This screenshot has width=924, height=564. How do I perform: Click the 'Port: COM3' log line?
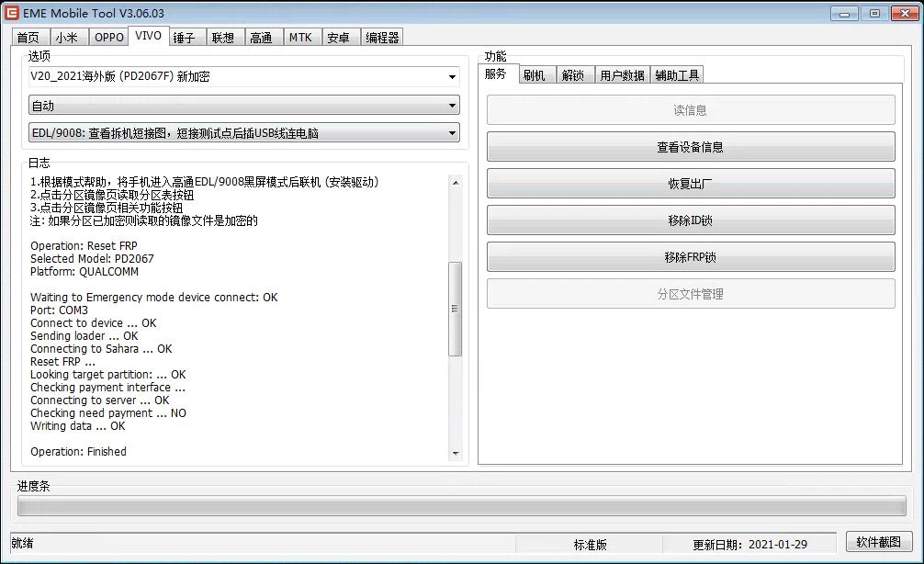pyautogui.click(x=59, y=310)
